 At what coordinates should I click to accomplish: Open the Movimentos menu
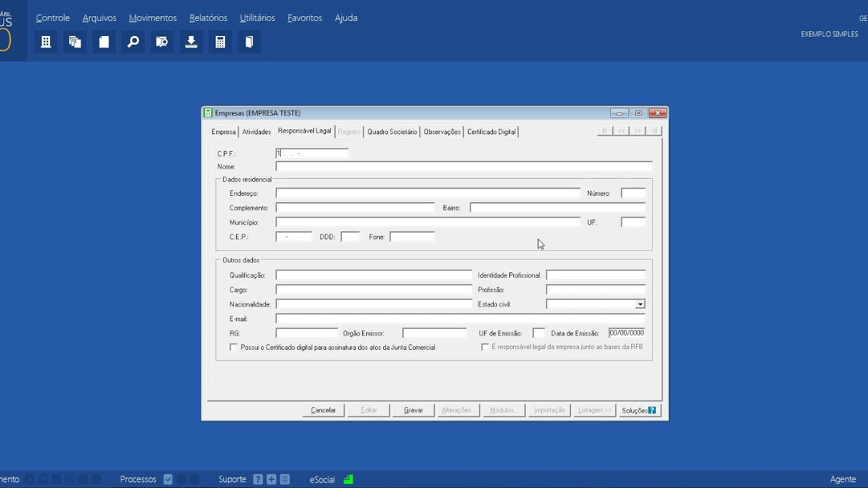pyautogui.click(x=153, y=18)
